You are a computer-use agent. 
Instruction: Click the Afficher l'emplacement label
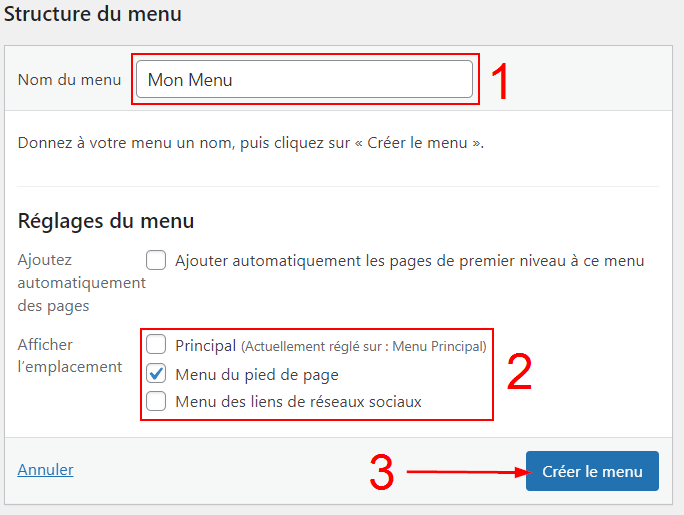tap(70, 356)
